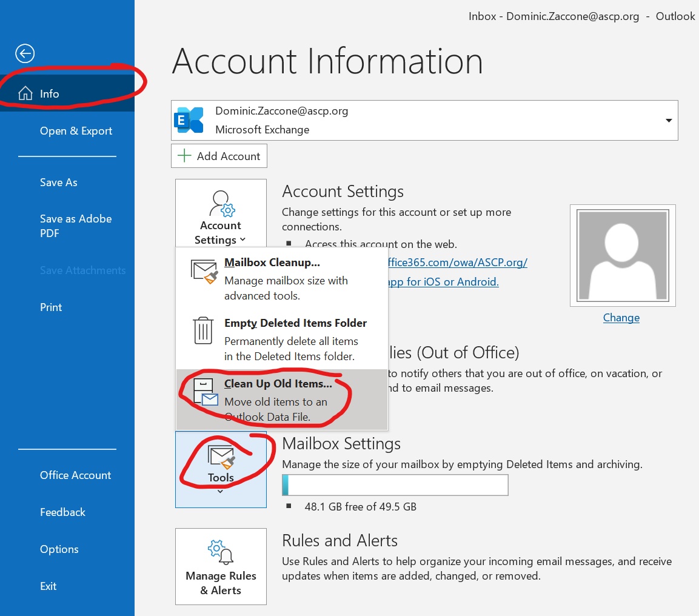Click the Account Information title
The image size is (699, 616).
coord(327,61)
